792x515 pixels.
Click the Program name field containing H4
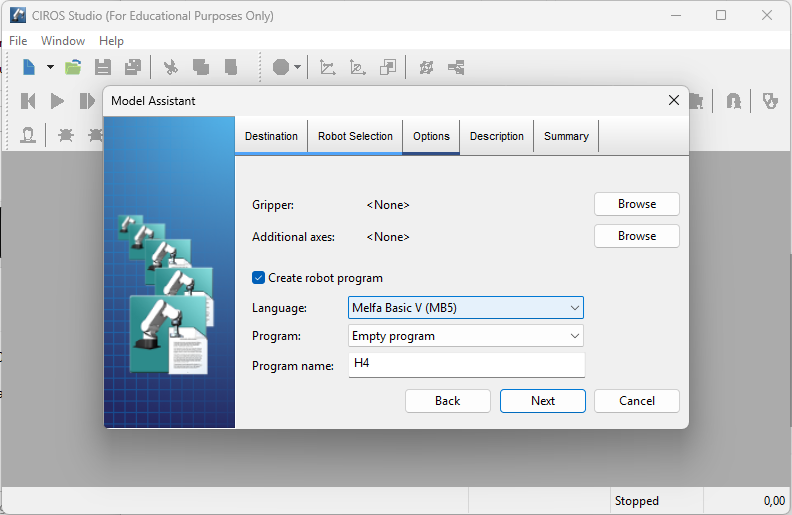point(467,365)
